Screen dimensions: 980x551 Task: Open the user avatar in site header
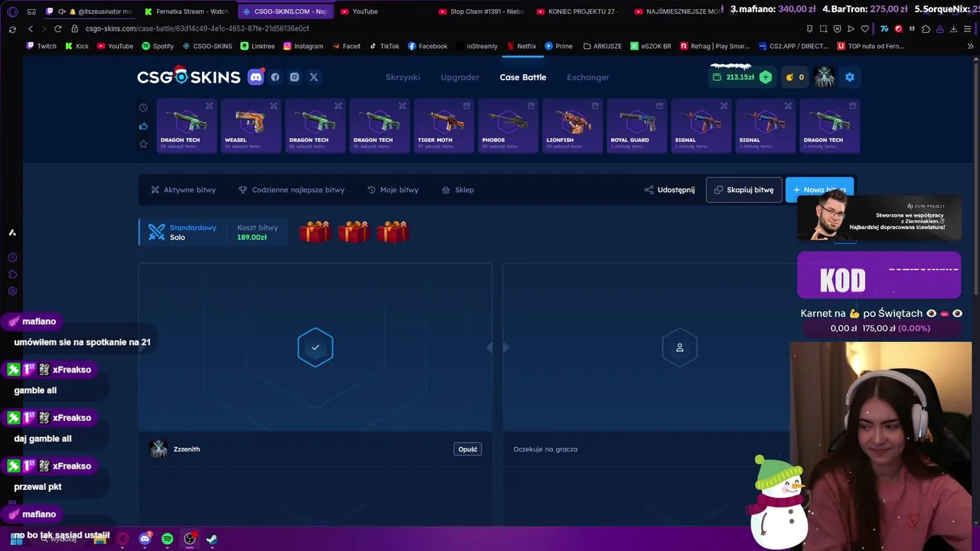pyautogui.click(x=825, y=77)
